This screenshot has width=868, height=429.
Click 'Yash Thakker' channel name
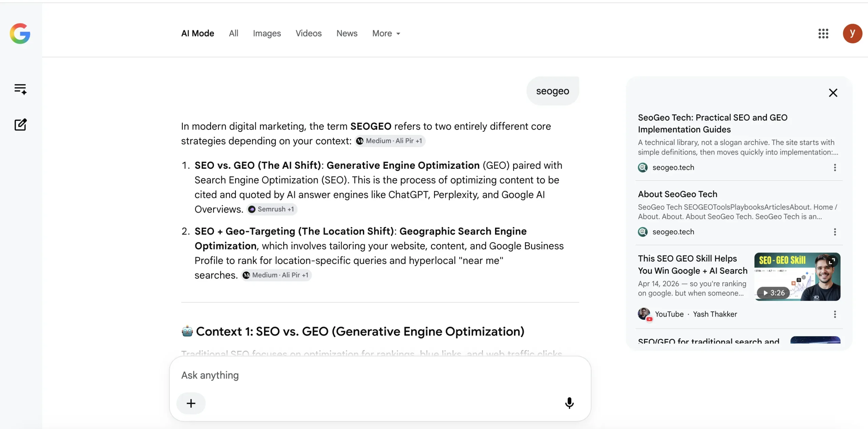tap(715, 314)
